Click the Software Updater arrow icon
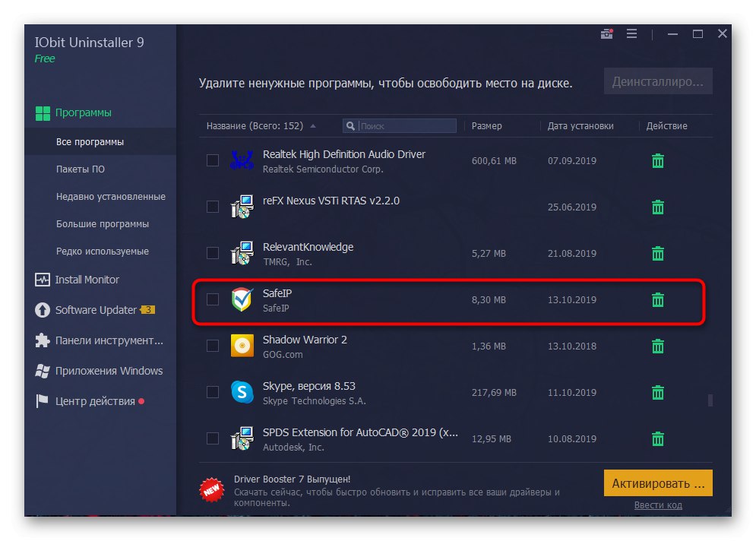Viewport: 756px width, 541px height. (43, 310)
